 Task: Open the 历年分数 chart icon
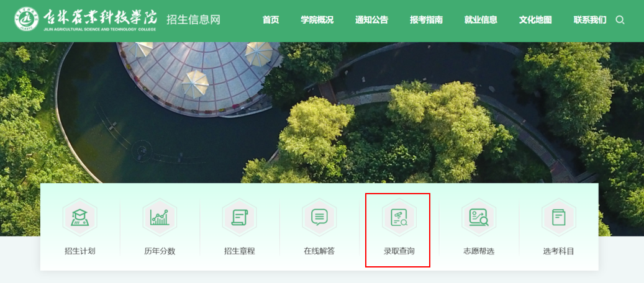(160, 217)
